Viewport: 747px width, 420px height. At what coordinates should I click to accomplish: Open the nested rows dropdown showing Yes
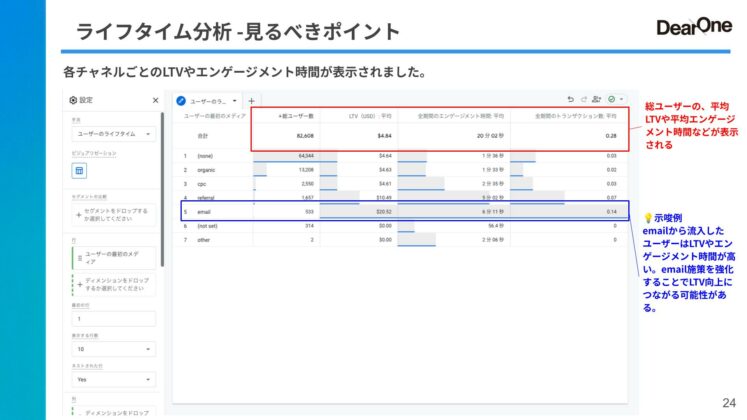[x=113, y=380]
